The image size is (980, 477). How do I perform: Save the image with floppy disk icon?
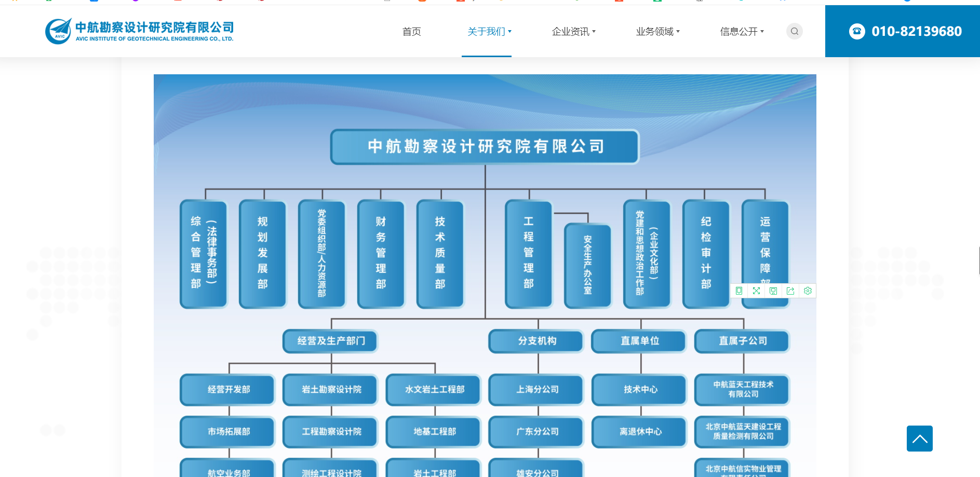coord(773,291)
